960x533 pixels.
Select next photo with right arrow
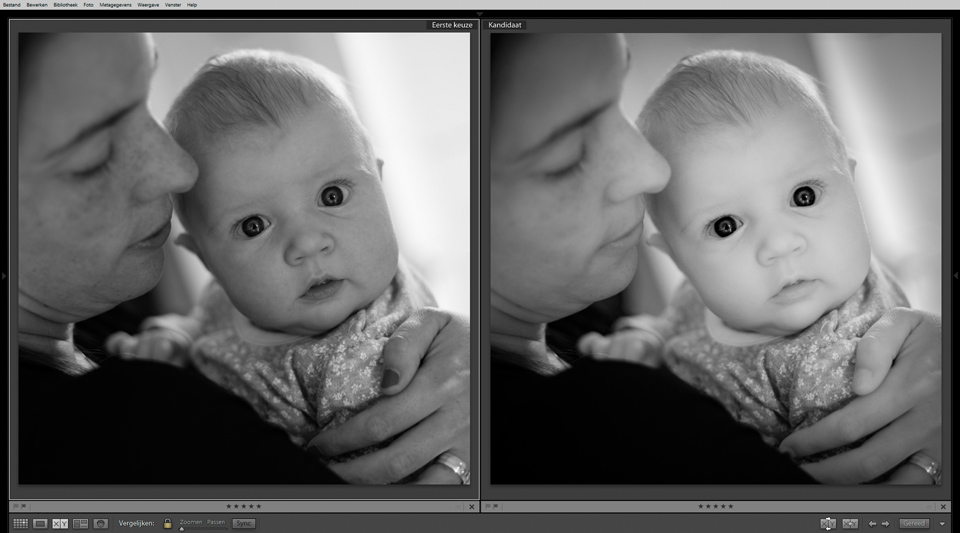(885, 523)
